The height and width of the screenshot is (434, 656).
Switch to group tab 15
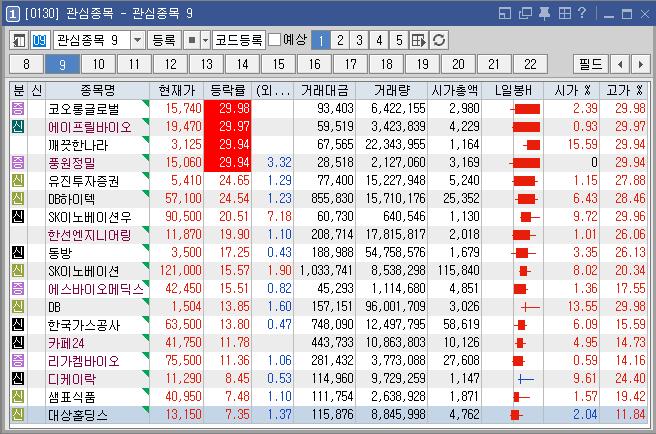point(278,64)
